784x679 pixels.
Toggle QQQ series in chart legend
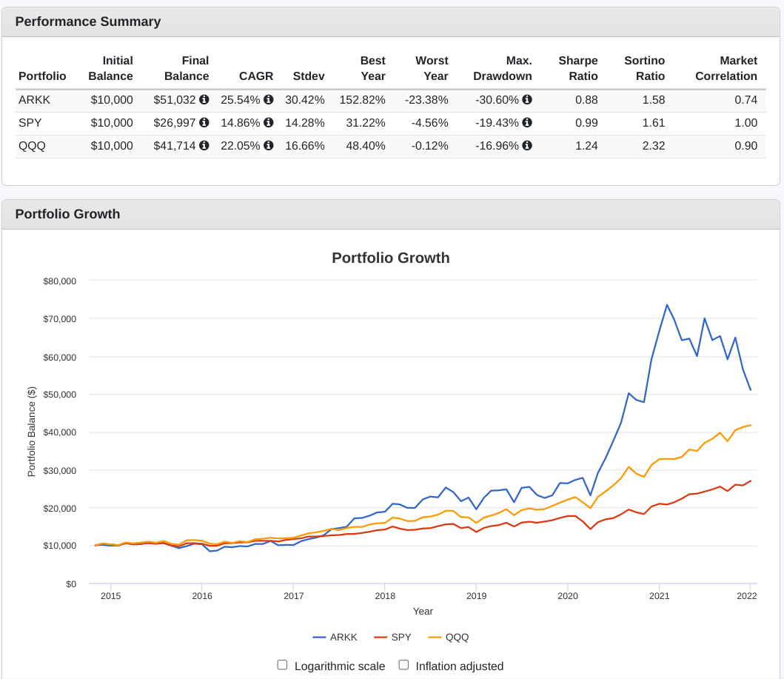(x=449, y=637)
